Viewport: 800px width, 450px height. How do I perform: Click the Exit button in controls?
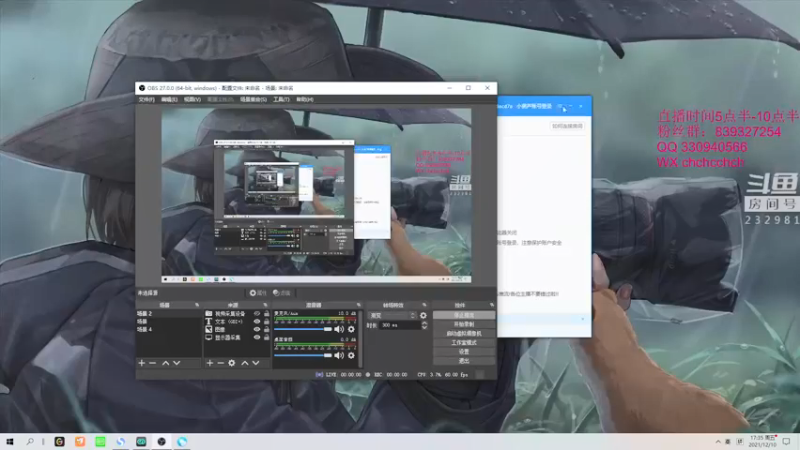[464, 361]
